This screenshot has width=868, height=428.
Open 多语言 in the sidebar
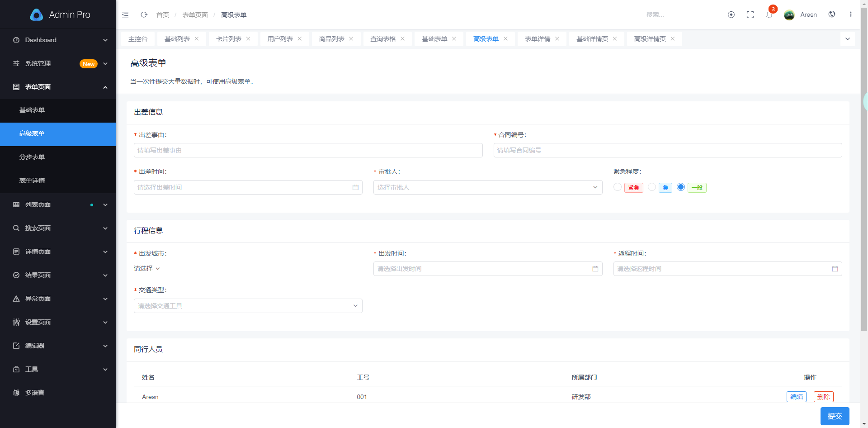(58, 393)
